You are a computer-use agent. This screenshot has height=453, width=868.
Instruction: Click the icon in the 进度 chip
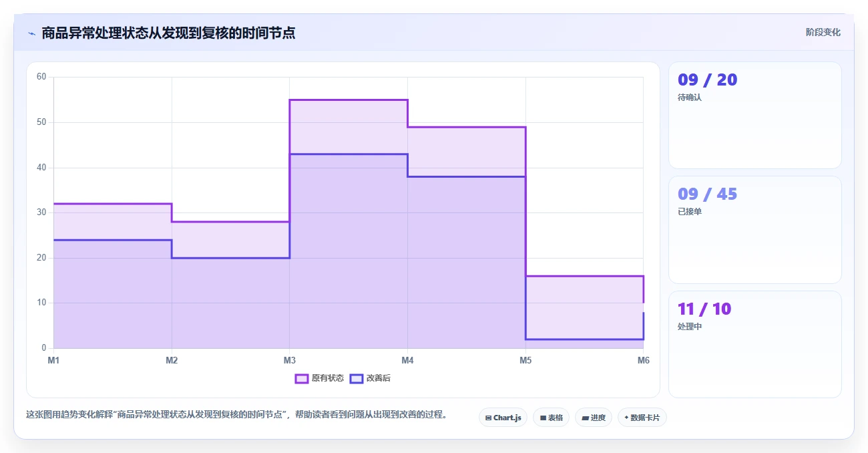tap(585, 418)
